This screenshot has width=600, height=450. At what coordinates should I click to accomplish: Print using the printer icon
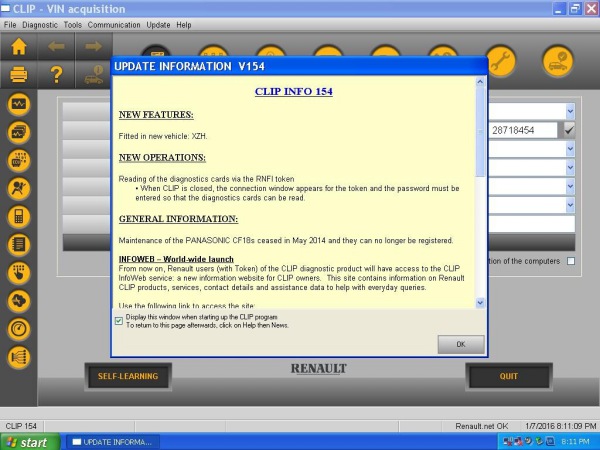18,75
